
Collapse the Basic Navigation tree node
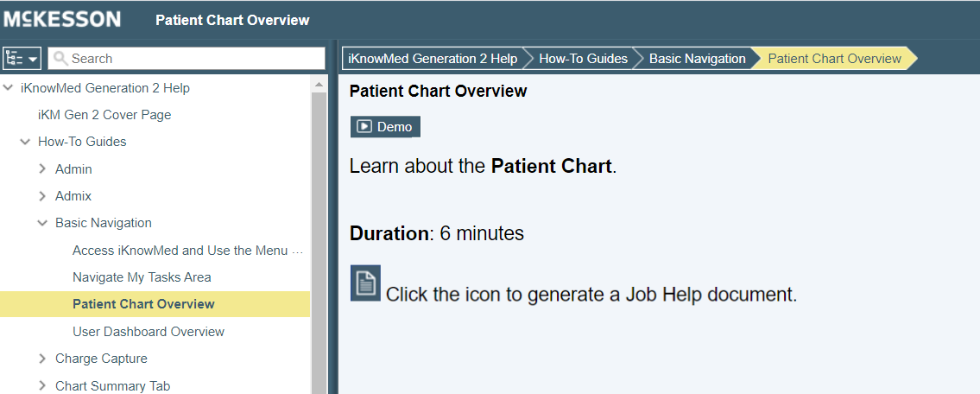click(43, 223)
